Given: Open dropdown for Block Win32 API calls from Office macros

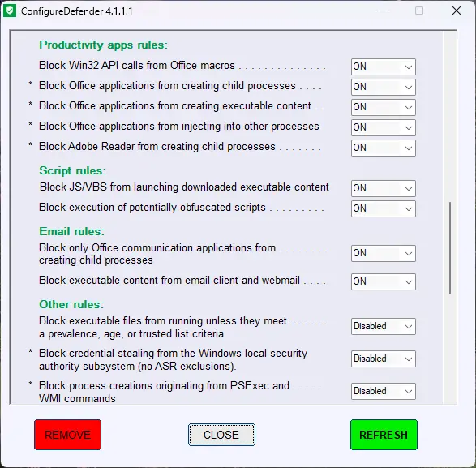Looking at the screenshot, I should click(383, 67).
